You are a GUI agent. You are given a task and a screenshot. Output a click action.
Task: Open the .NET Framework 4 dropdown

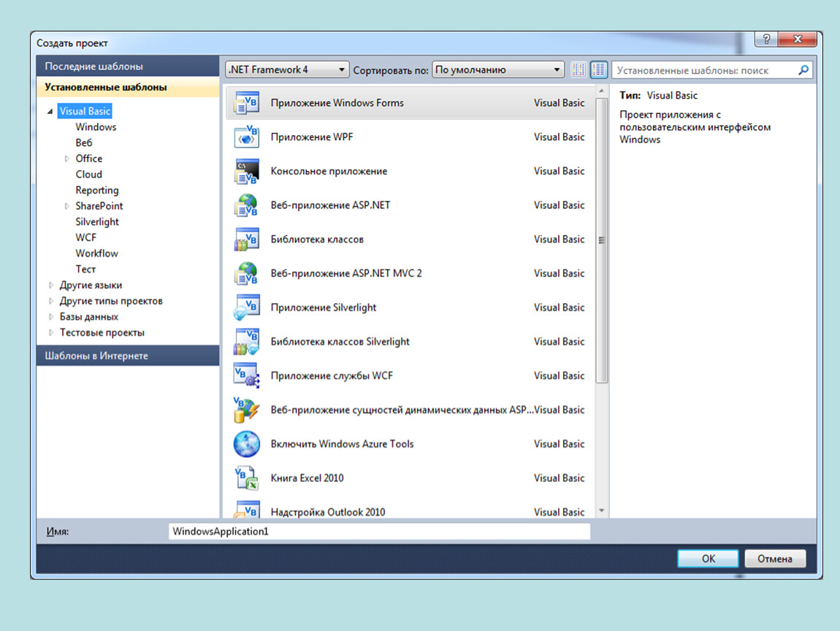click(287, 69)
